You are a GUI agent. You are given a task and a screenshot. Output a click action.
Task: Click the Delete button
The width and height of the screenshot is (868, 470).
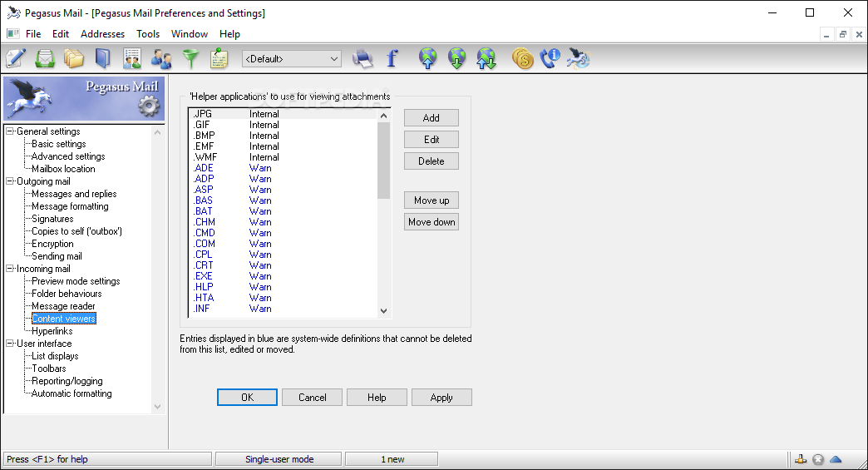(432, 161)
